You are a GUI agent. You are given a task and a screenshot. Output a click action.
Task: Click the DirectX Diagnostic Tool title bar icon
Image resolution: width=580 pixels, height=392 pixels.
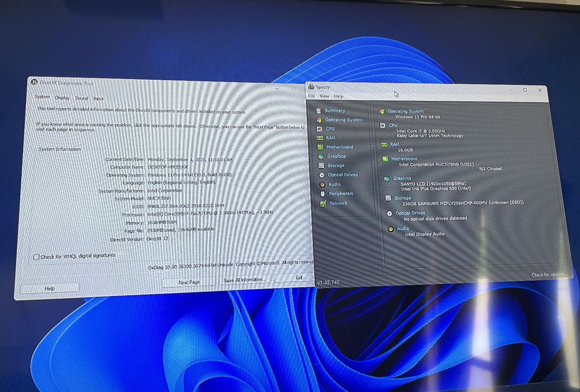pos(34,82)
